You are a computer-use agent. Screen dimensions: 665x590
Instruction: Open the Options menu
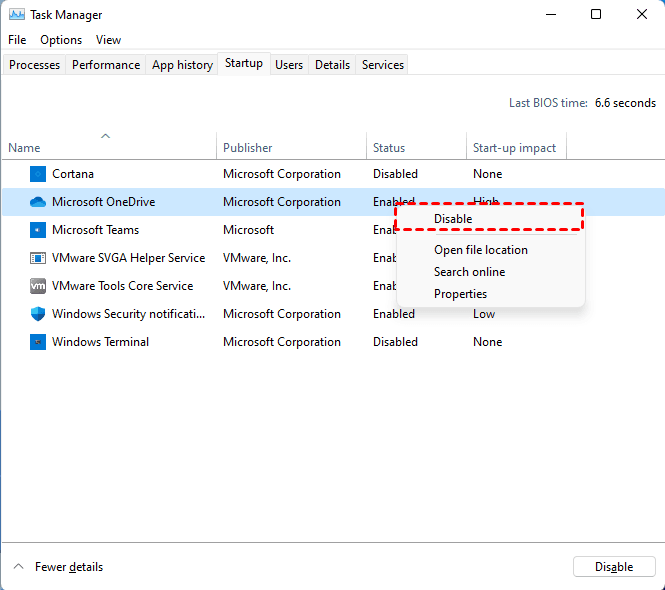pyautogui.click(x=61, y=40)
